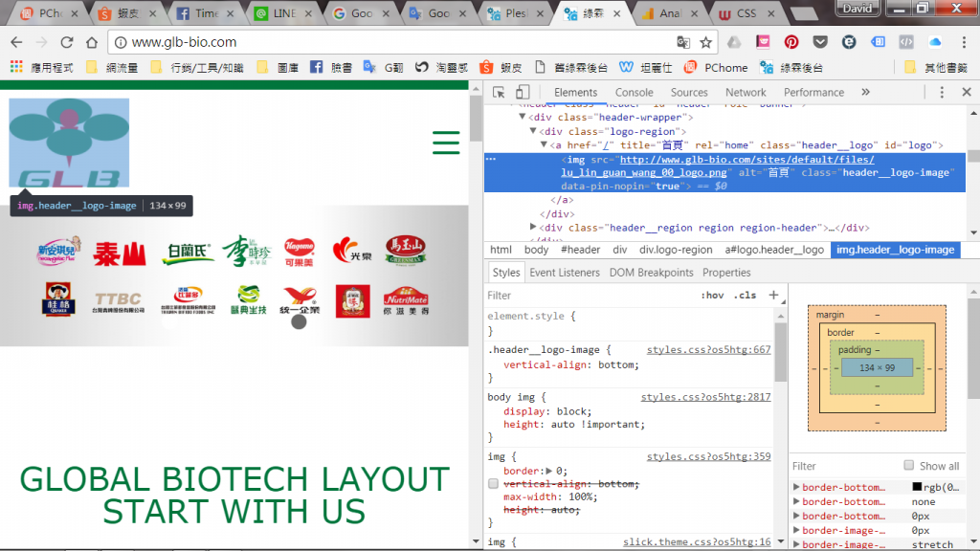The image size is (980, 551).
Task: Click the Quaker 桂格 logo
Action: [x=58, y=299]
